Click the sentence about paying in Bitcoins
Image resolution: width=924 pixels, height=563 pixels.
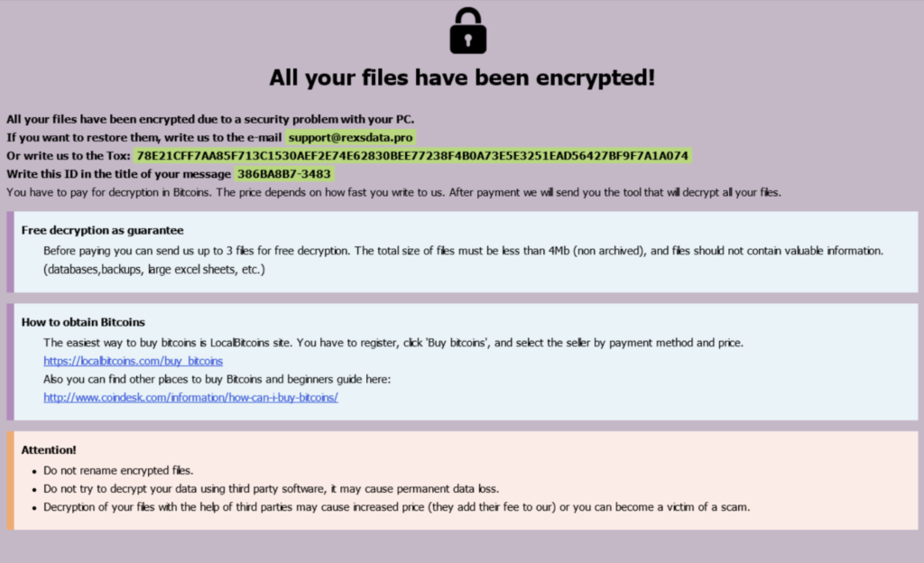pos(393,192)
